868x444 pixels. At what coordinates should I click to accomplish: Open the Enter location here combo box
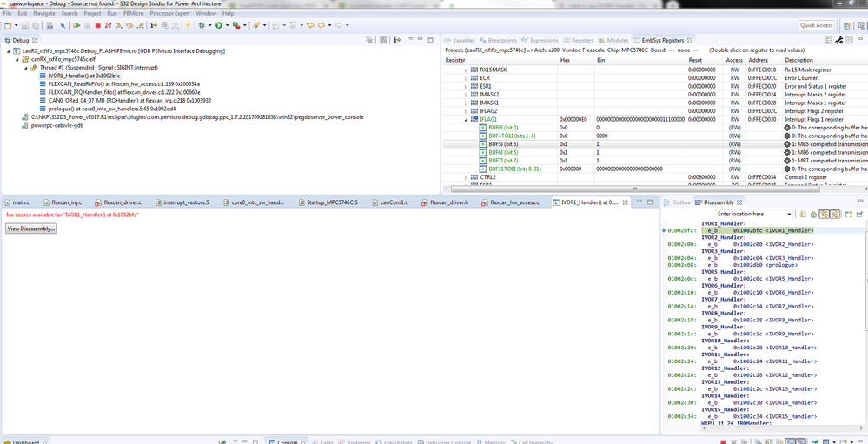click(x=754, y=214)
